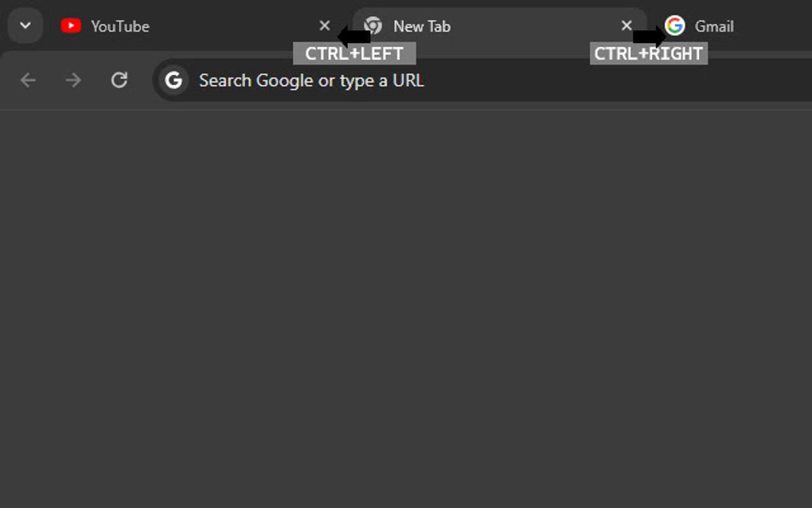Switch to the Gmail tab
This screenshot has width=812, height=508.
[x=712, y=26]
